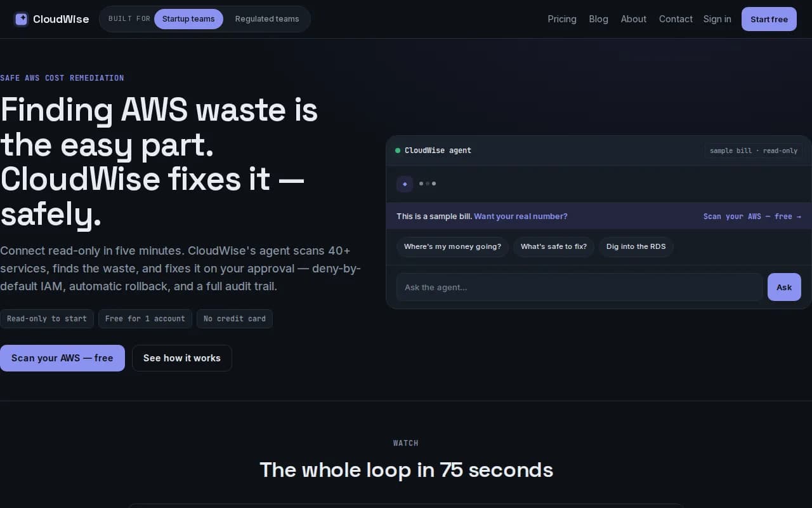Click the green agent status dot
812x508 pixels.
(398, 150)
